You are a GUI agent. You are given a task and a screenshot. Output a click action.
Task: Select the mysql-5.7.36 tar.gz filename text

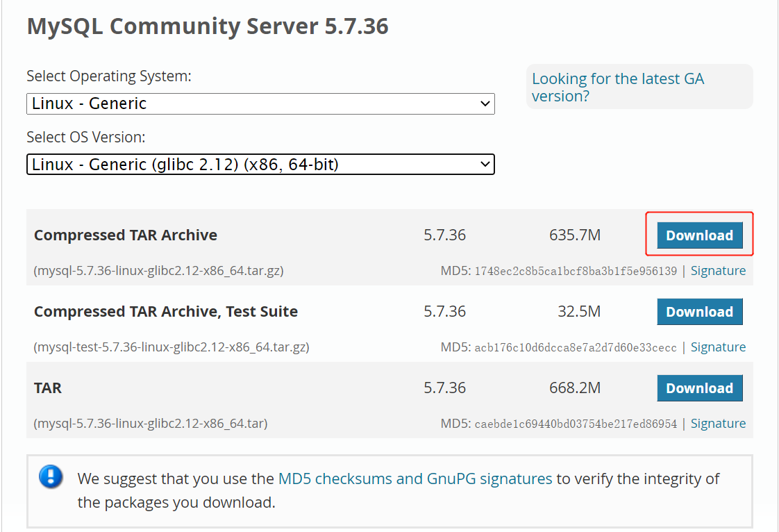(x=158, y=270)
